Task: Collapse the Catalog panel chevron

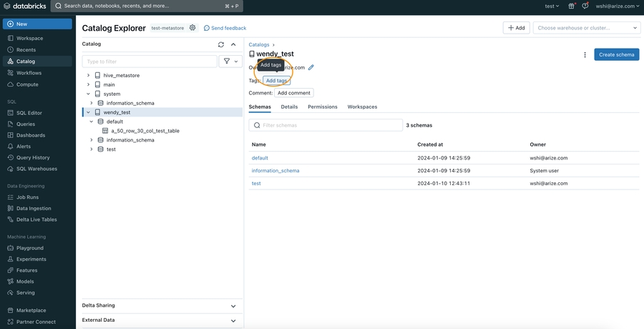Action: tap(233, 44)
